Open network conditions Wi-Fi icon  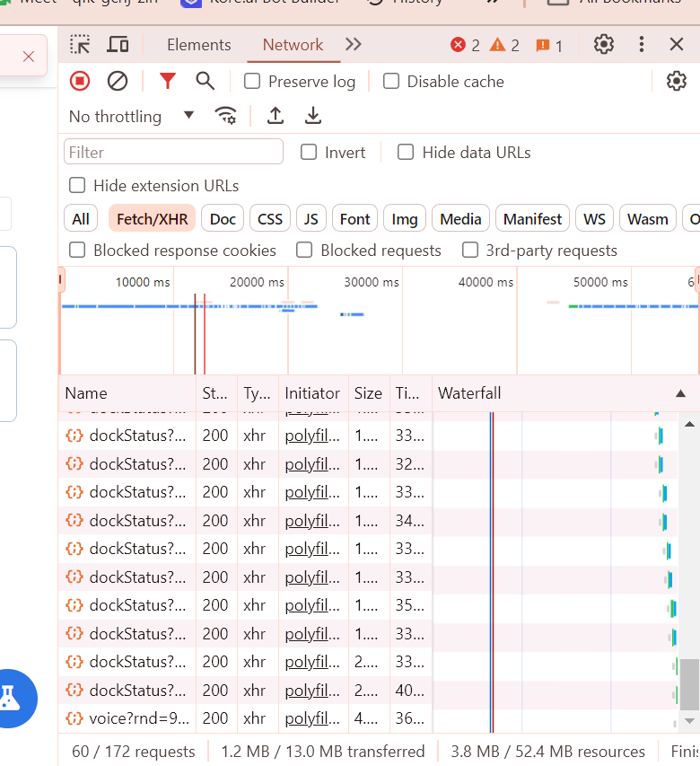pyautogui.click(x=225, y=116)
